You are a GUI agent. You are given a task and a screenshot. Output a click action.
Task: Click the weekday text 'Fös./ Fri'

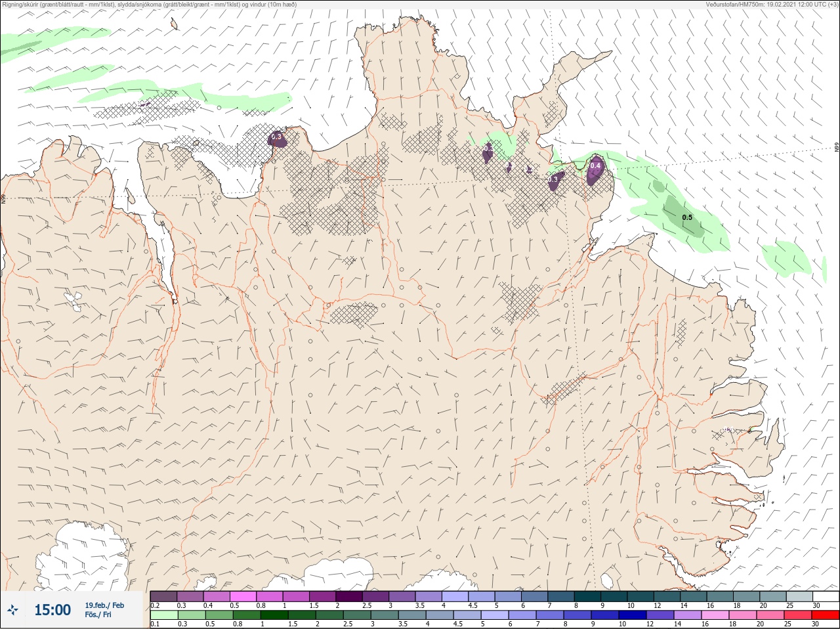(98, 615)
